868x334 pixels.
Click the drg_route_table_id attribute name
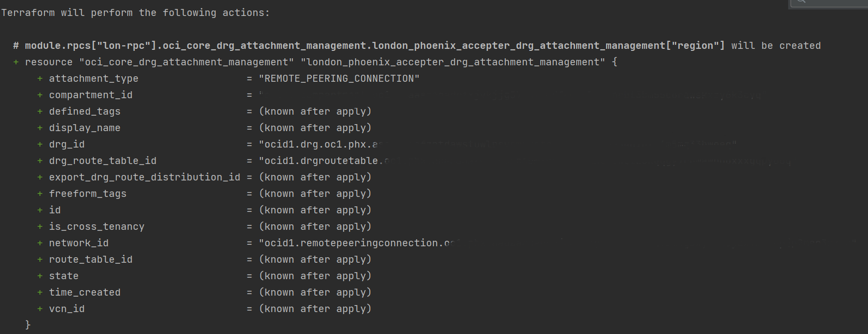pos(102,161)
